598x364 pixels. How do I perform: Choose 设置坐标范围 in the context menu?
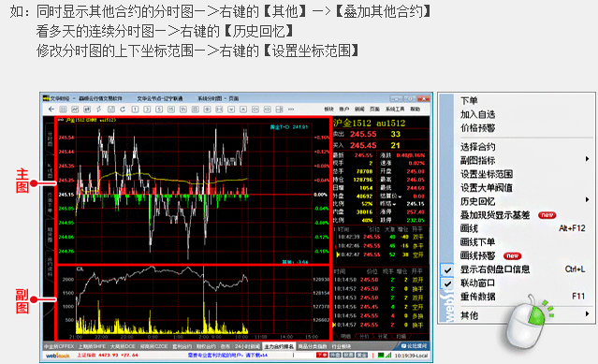(487, 174)
